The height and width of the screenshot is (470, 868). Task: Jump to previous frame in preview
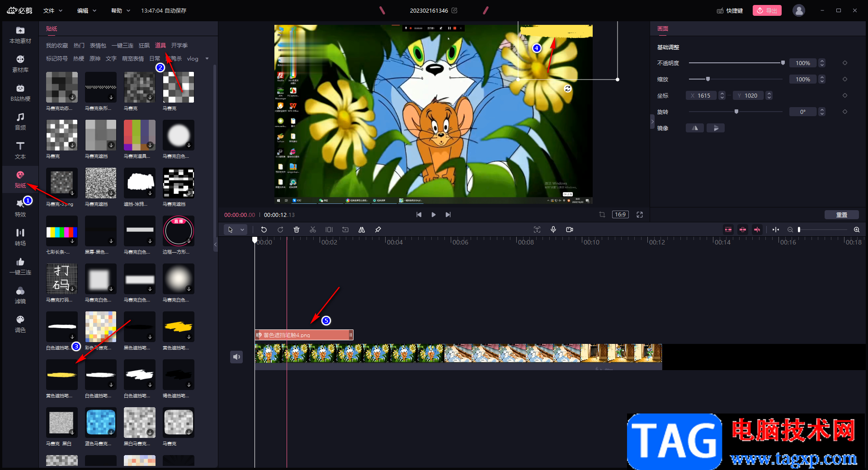click(x=419, y=215)
